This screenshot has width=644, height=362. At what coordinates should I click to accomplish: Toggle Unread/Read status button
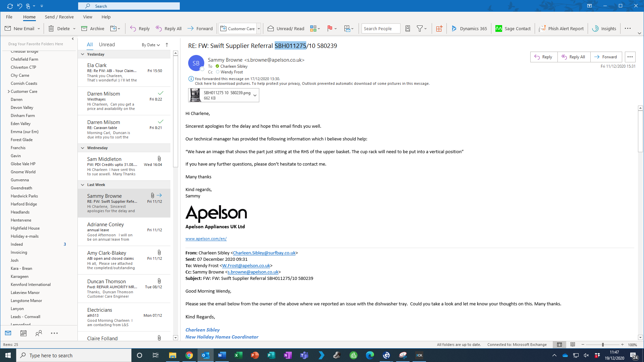(x=286, y=28)
